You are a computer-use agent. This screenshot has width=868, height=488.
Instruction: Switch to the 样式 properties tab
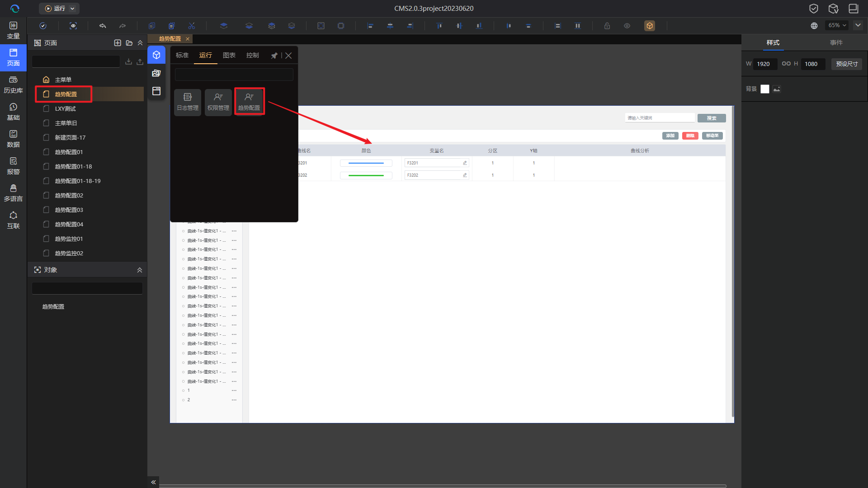[x=773, y=42]
